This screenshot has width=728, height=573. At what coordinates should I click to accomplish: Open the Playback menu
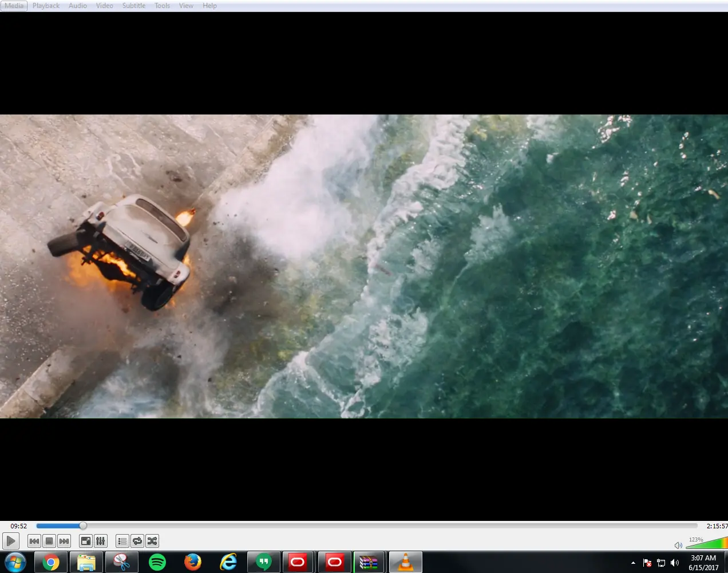pos(46,6)
